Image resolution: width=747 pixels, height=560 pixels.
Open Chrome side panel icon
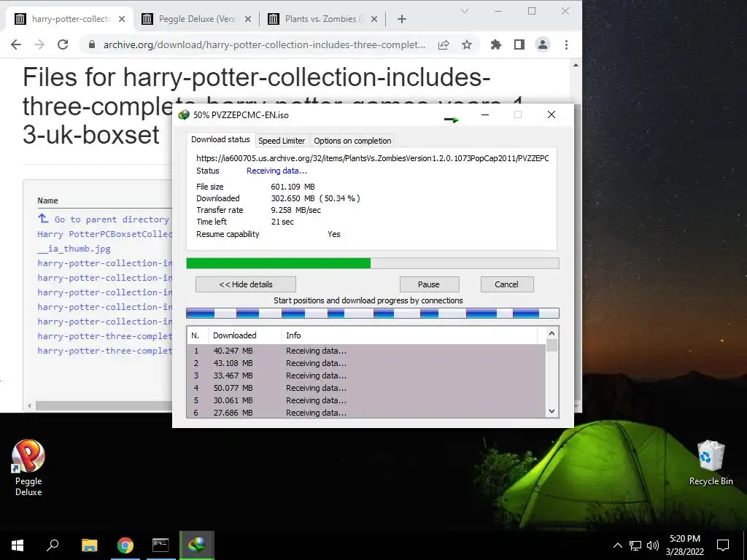[519, 44]
